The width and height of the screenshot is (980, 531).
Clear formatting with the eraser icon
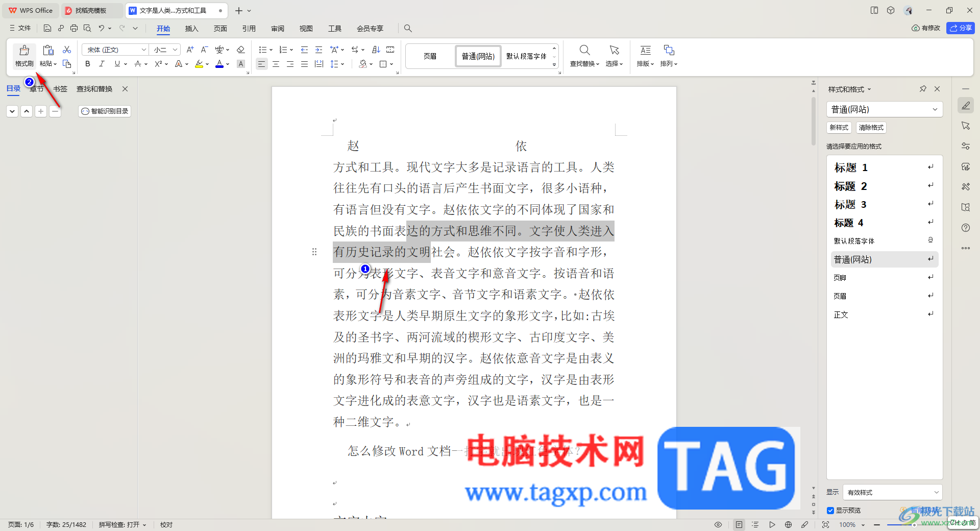click(241, 50)
